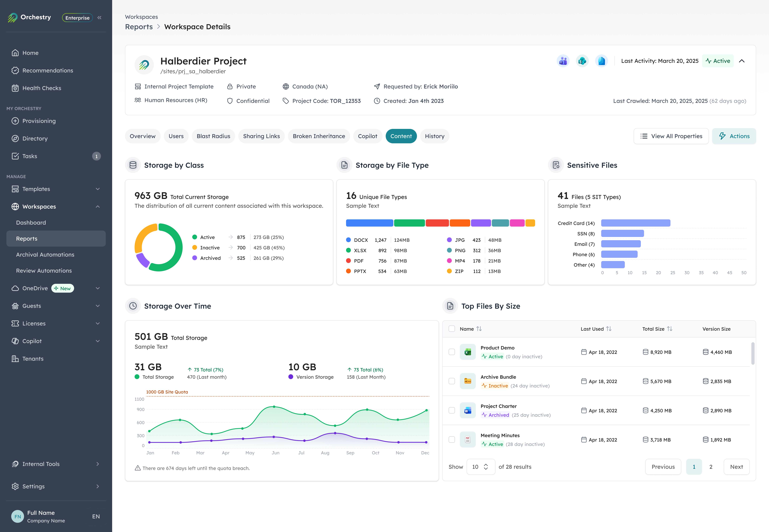Check the Product Demo row checkbox
Image resolution: width=769 pixels, height=532 pixels.
(x=452, y=352)
